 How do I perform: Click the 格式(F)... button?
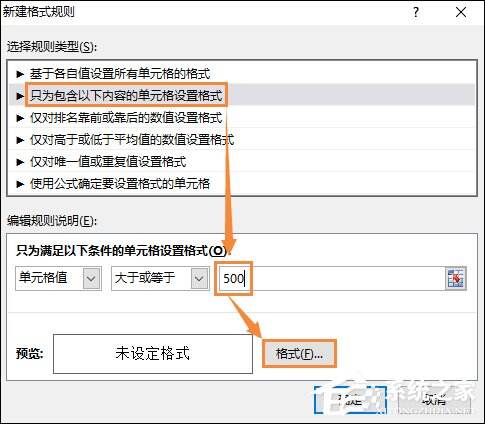coord(299,354)
